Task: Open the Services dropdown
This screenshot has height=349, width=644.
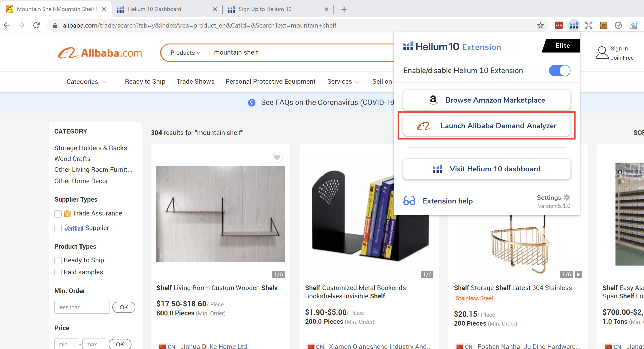Action: point(343,82)
